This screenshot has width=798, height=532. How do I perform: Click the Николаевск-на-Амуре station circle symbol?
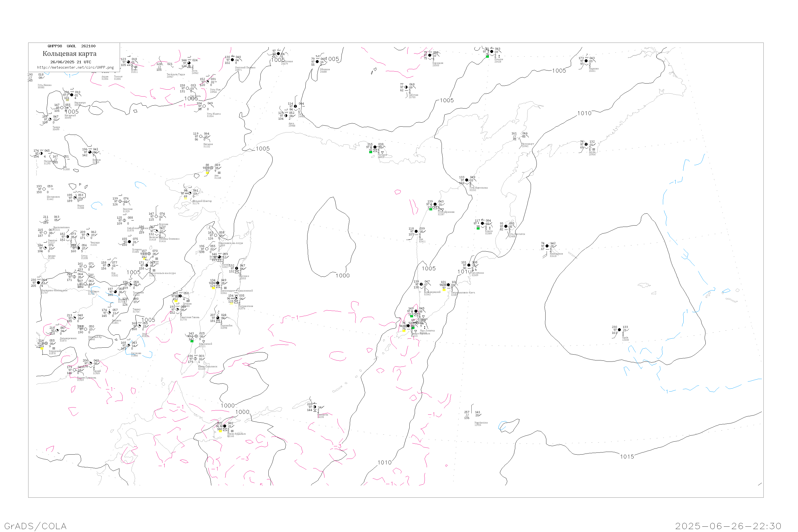215,235
